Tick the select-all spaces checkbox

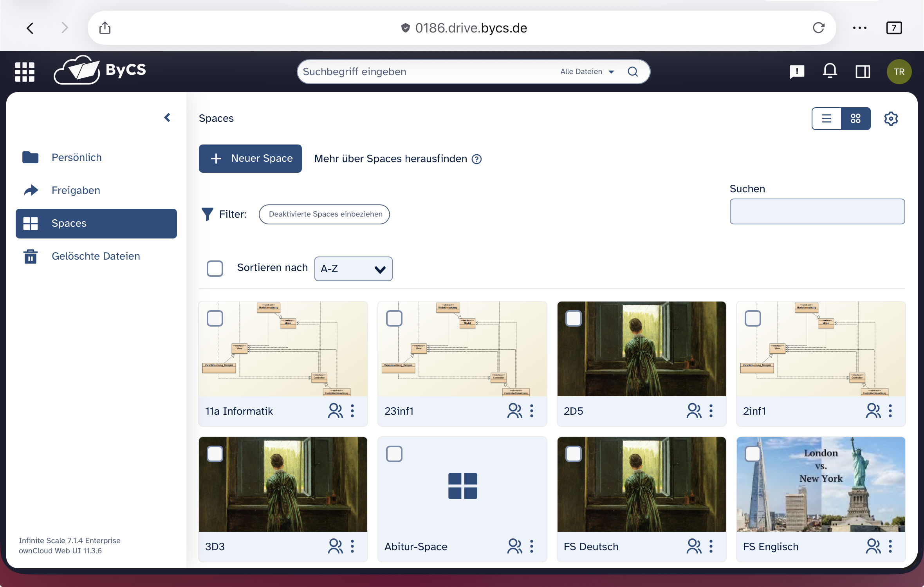point(215,268)
